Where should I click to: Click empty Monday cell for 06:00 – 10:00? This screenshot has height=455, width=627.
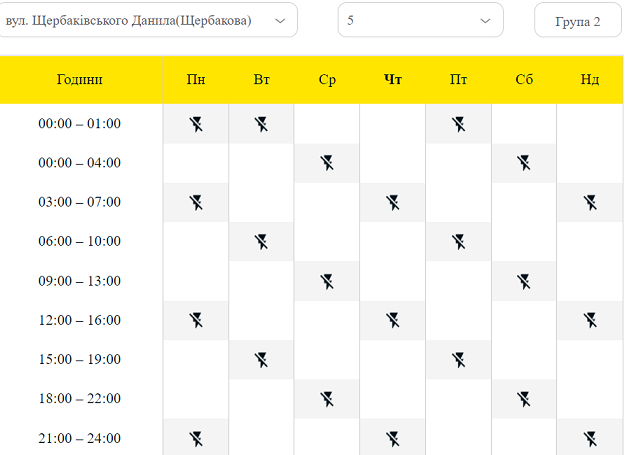pyautogui.click(x=196, y=241)
